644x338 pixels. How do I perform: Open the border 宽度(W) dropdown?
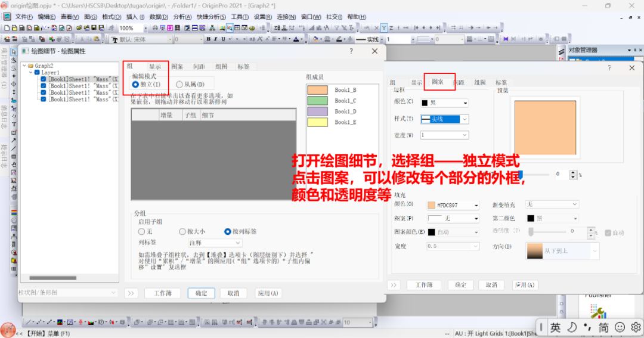[444, 135]
